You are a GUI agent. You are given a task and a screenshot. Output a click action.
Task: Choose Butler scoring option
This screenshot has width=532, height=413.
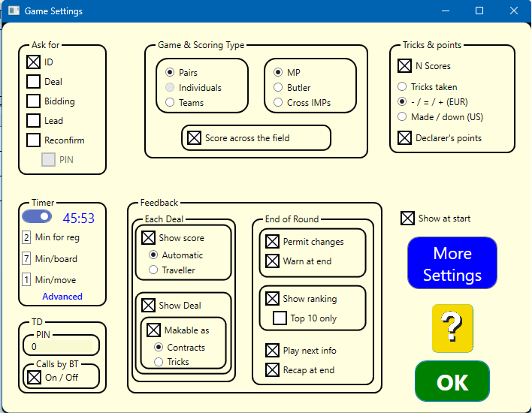(x=279, y=88)
